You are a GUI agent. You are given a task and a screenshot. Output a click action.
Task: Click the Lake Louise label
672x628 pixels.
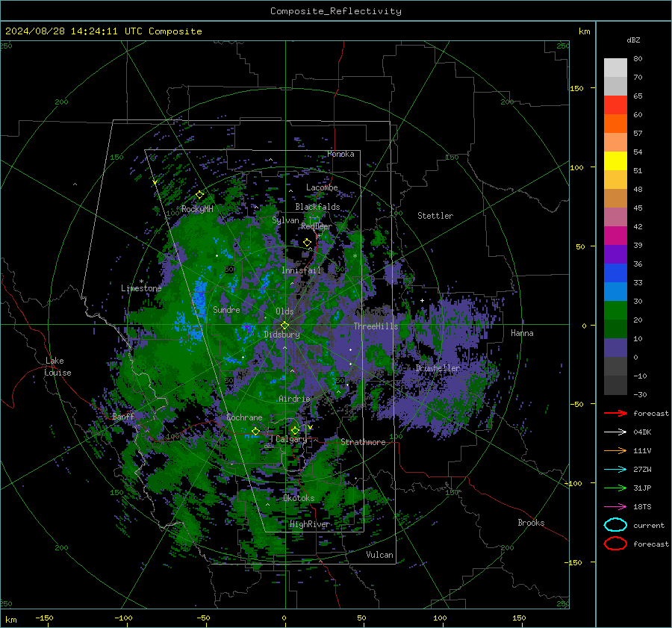click(57, 367)
